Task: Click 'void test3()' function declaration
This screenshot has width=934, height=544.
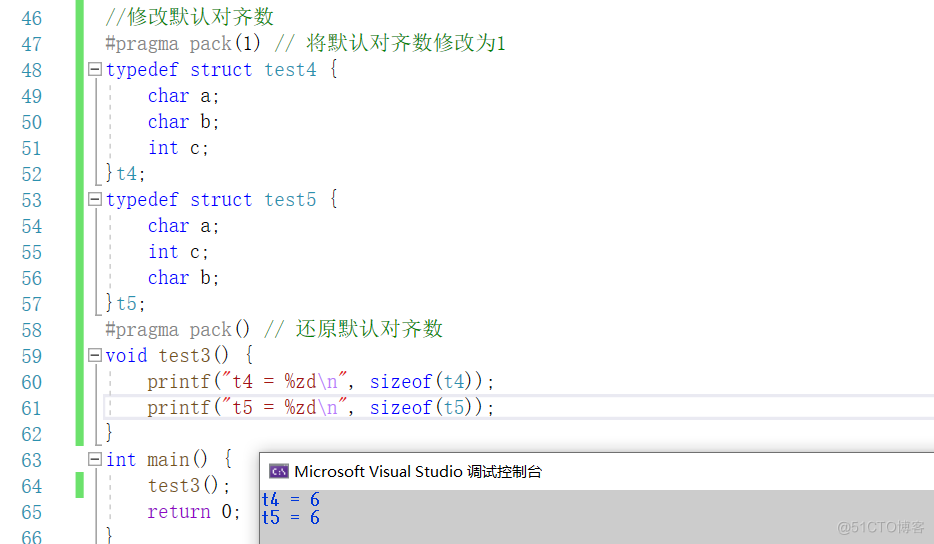Action: click(167, 356)
